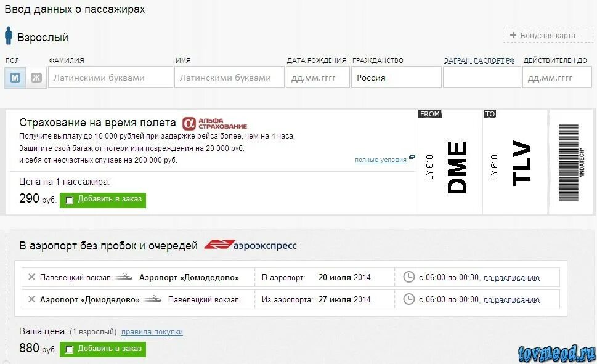Tick the insurance Добавить в заказ checkbox

pos(69,200)
